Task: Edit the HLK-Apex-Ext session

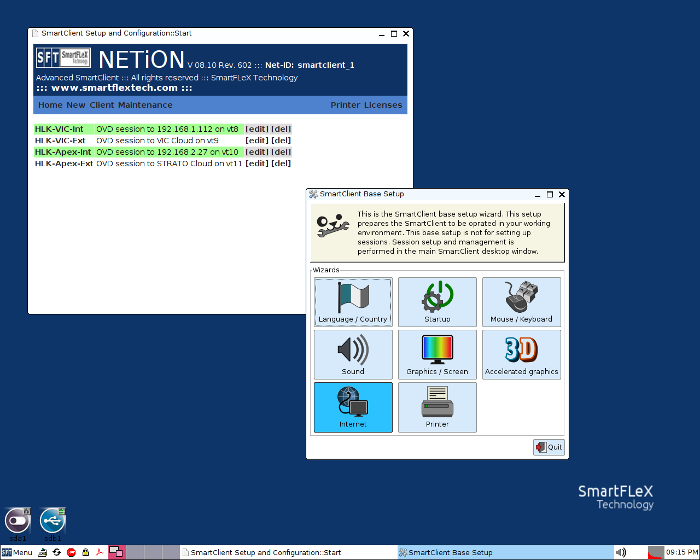Action: tap(257, 163)
